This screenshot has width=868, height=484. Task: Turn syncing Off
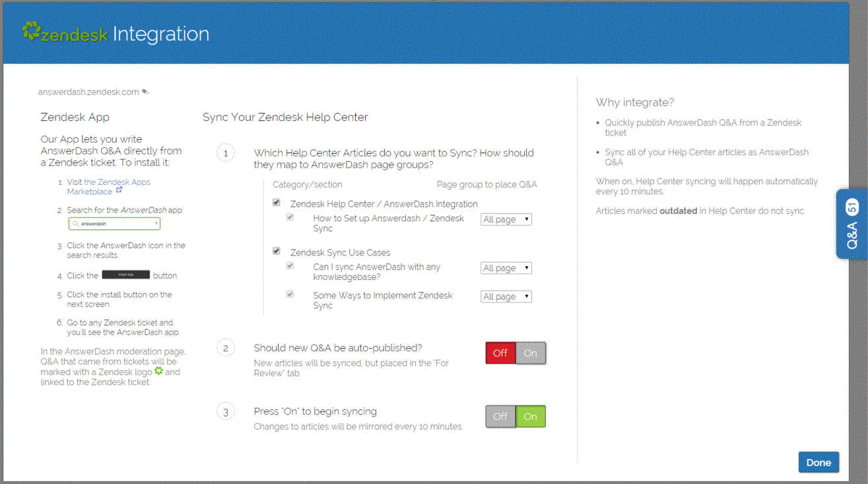click(500, 417)
